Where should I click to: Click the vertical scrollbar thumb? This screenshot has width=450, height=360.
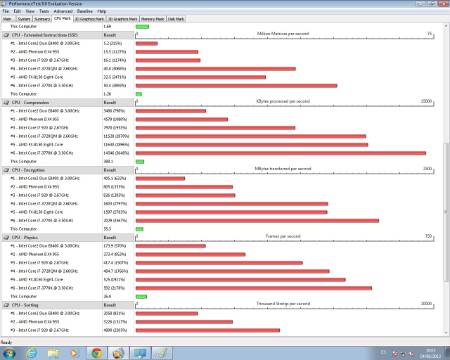[x=446, y=212]
